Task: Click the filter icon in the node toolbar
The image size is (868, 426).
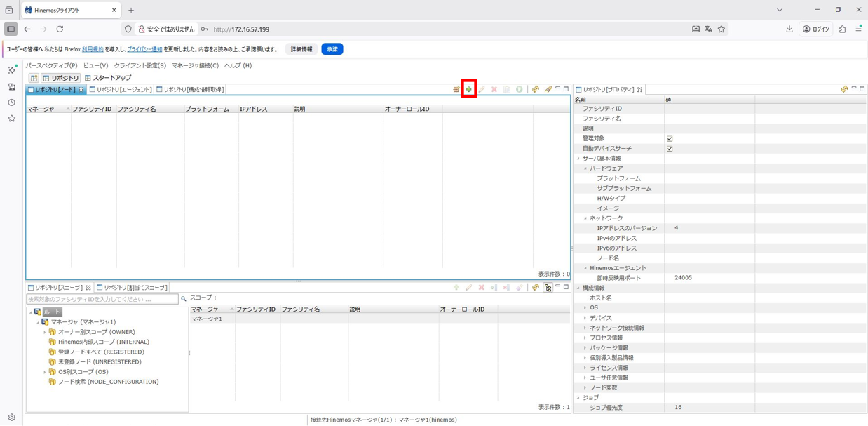Action: (x=548, y=89)
